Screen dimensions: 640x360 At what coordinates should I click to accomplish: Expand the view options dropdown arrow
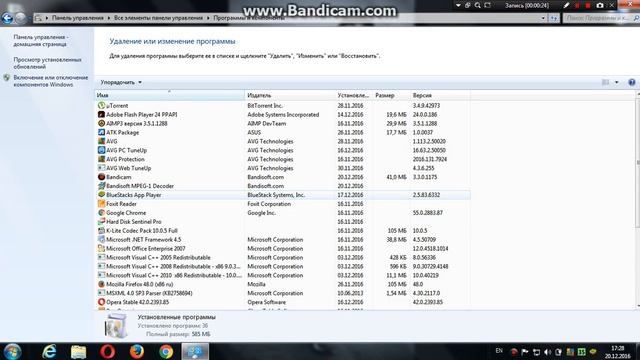616,82
